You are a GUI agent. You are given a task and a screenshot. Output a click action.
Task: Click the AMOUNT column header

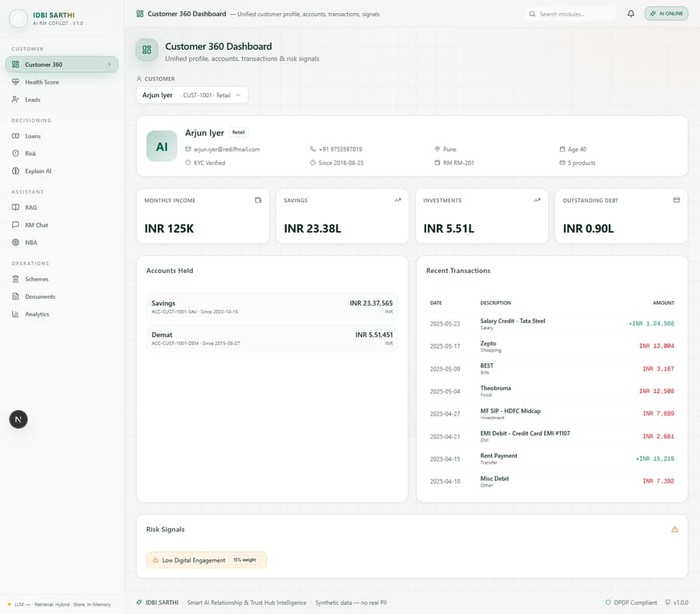click(x=663, y=303)
